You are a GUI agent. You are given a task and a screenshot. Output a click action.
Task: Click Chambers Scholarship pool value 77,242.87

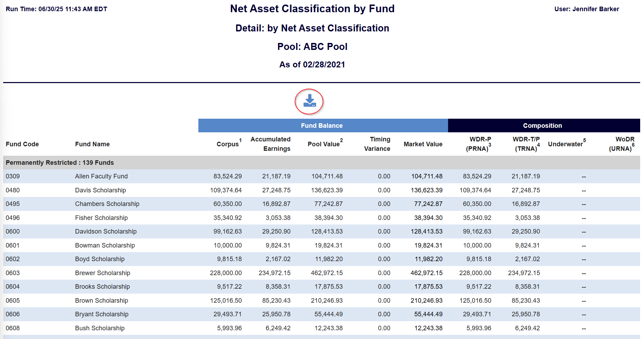pos(329,204)
